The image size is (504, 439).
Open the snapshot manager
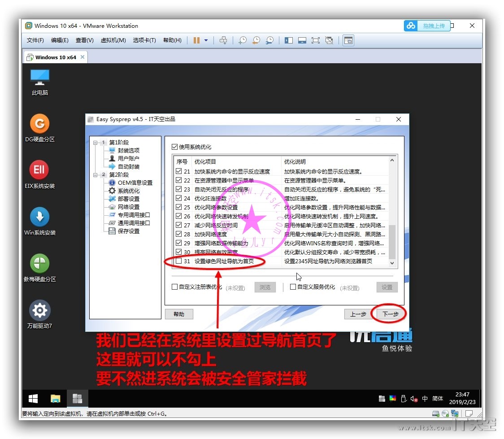[x=269, y=40]
